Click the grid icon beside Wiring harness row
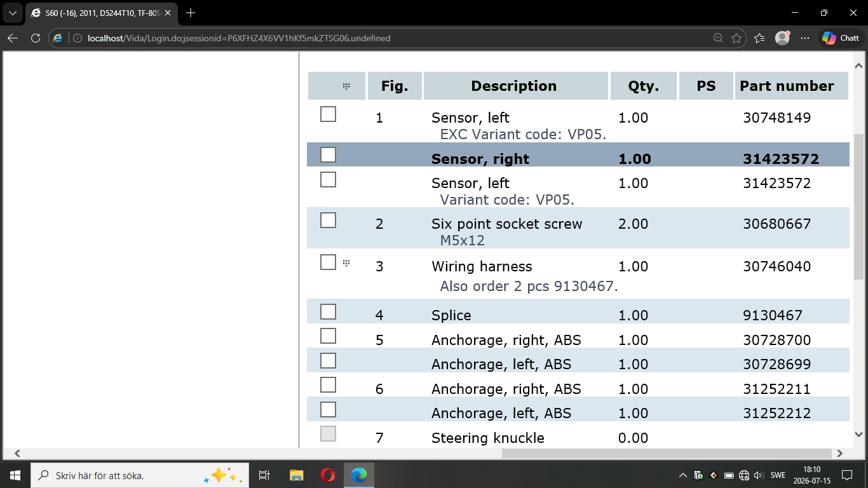The height and width of the screenshot is (488, 868). click(x=346, y=262)
